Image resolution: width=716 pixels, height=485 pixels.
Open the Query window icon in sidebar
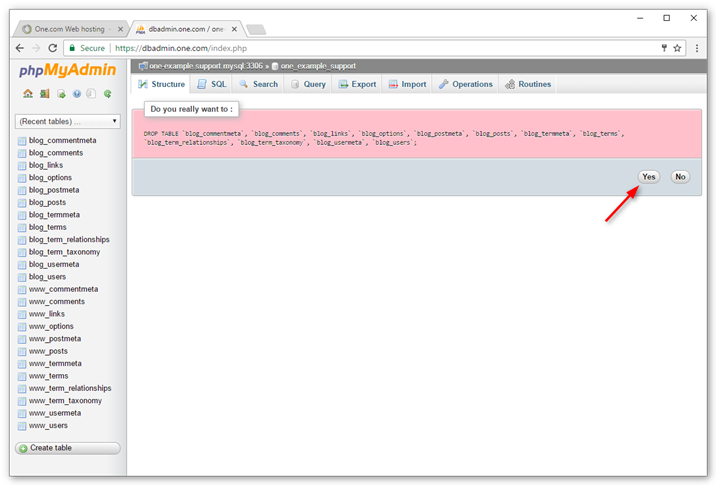point(61,94)
